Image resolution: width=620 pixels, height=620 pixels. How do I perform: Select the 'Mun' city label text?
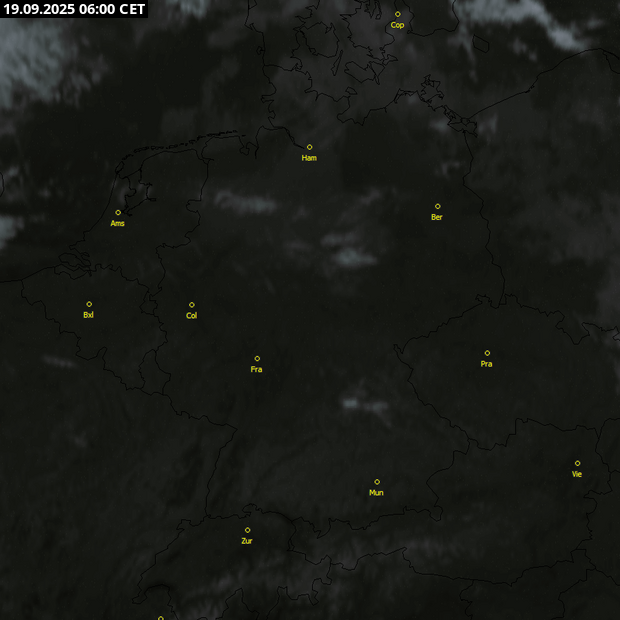(376, 493)
